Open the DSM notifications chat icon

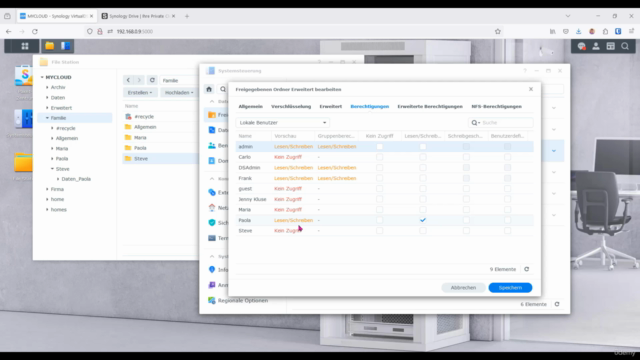(x=582, y=46)
